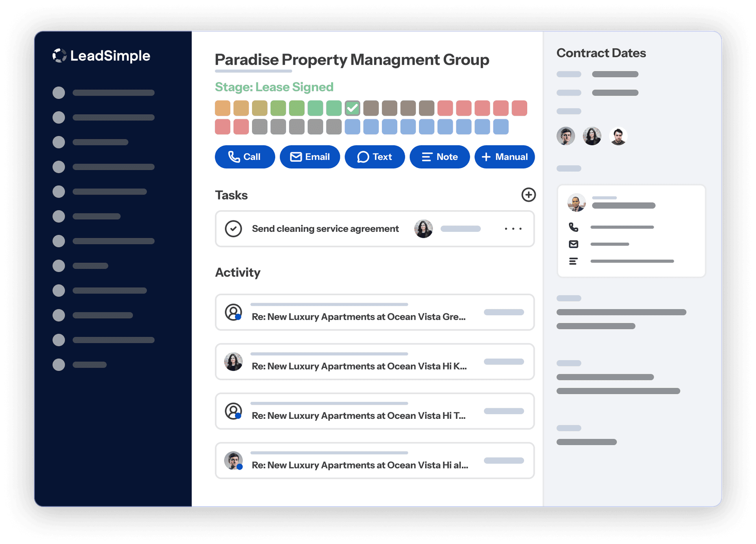756x544 pixels.
Task: Open the options menu on the cleaning task
Action: coord(513,228)
